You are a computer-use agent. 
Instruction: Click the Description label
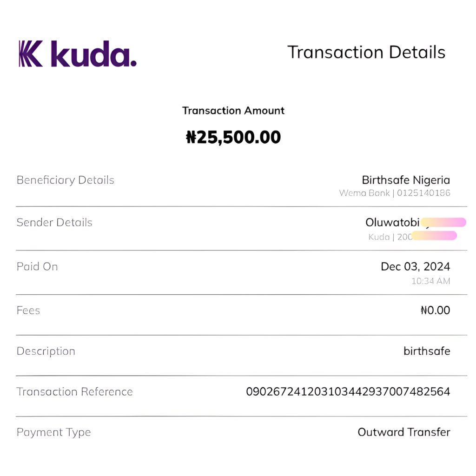46,351
